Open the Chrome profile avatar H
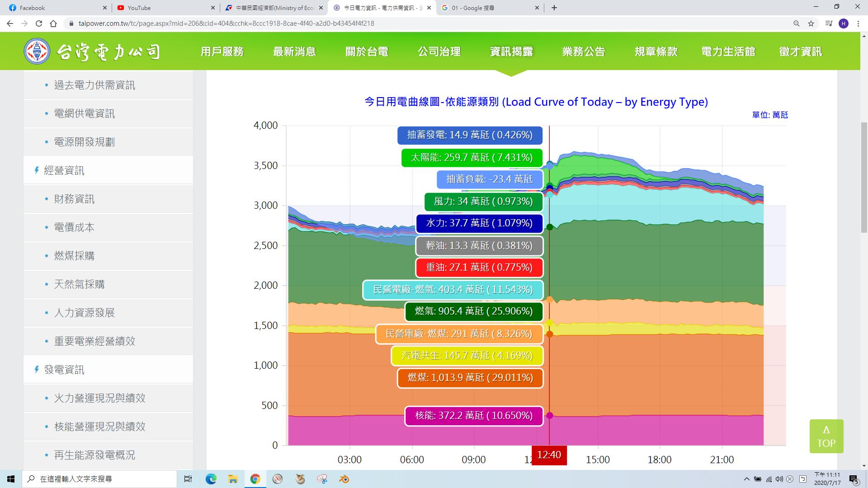Viewport: 868px width, 488px height. tap(844, 23)
